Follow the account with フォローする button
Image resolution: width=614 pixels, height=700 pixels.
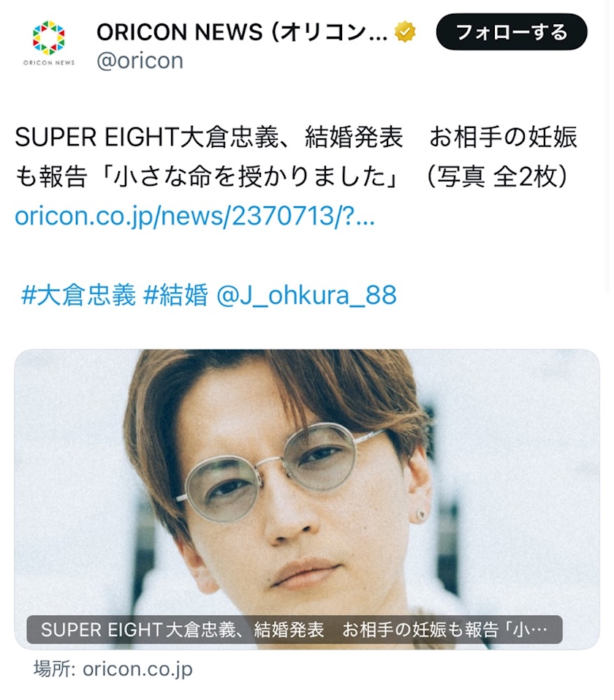point(512,31)
